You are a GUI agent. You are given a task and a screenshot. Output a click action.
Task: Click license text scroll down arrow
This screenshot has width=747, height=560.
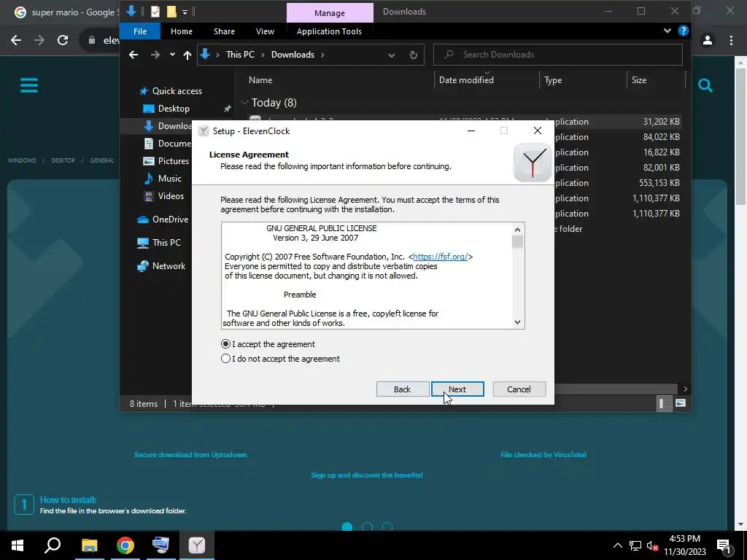pyautogui.click(x=517, y=322)
